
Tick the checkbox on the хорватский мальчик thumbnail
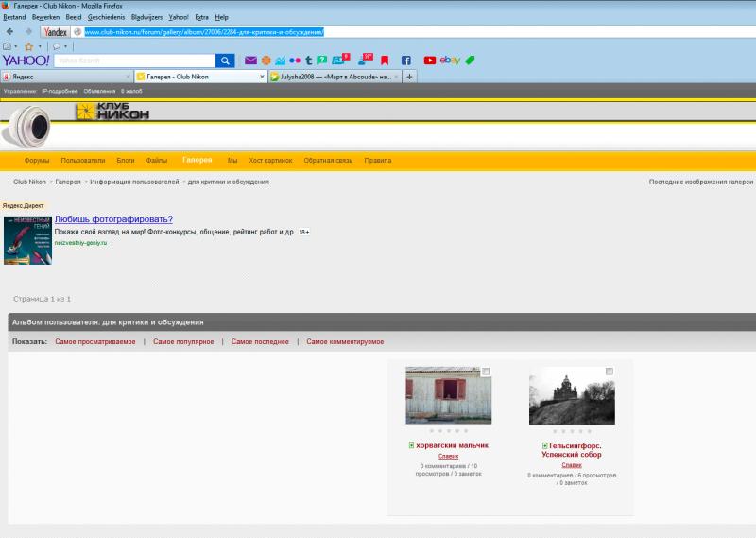click(x=486, y=372)
